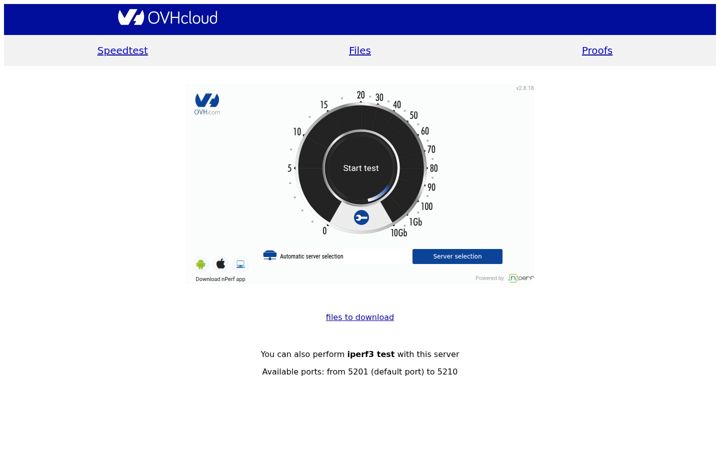Open settings with the wrench icon

[x=361, y=217]
